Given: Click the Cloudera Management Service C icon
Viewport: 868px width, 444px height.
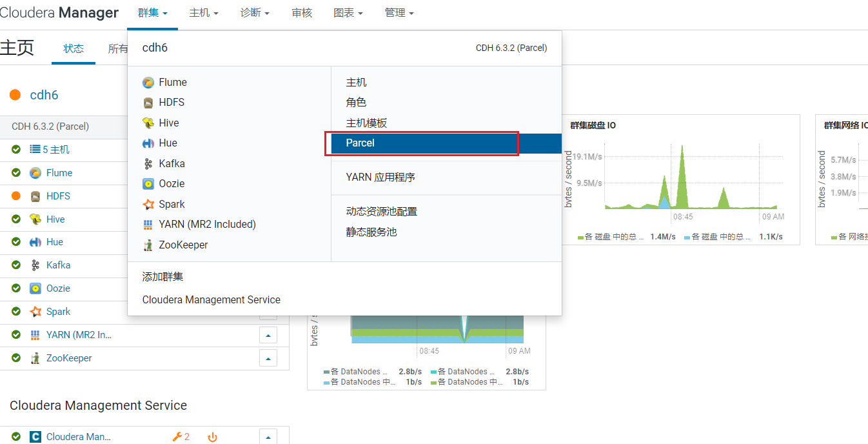Looking at the screenshot, I should click(x=35, y=437).
